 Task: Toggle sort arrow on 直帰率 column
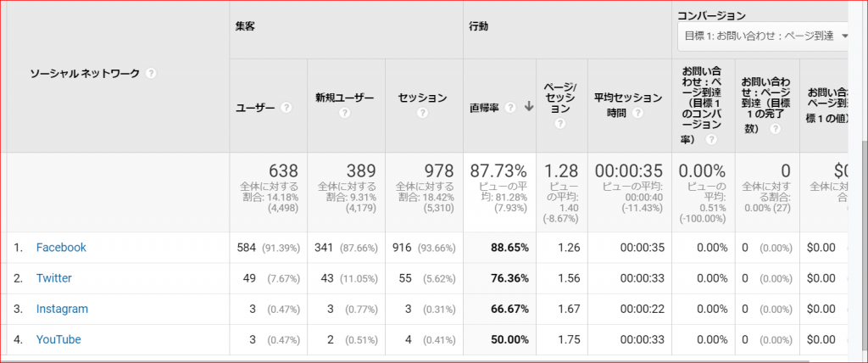tap(528, 108)
